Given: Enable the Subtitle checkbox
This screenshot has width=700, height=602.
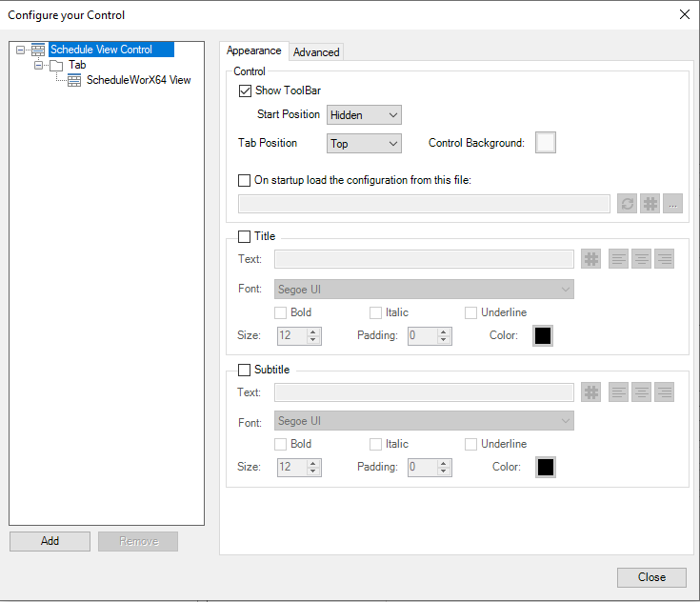Looking at the screenshot, I should click(245, 370).
